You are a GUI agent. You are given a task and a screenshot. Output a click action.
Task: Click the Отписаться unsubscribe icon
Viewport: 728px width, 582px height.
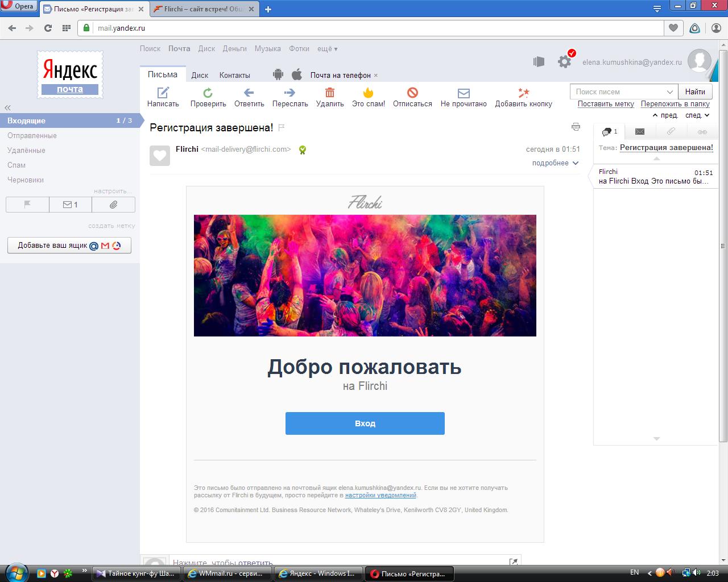(412, 93)
